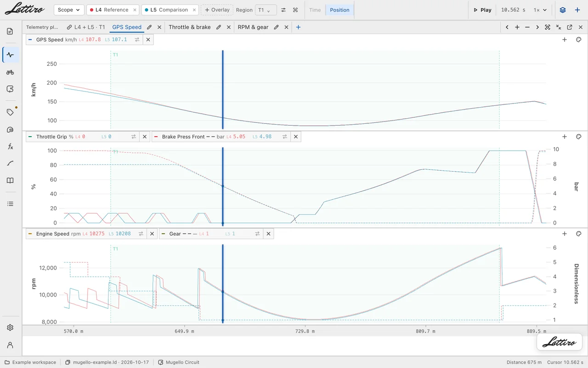Edit the GPS Speed tab name
The height and width of the screenshot is (368, 588).
pos(149,27)
